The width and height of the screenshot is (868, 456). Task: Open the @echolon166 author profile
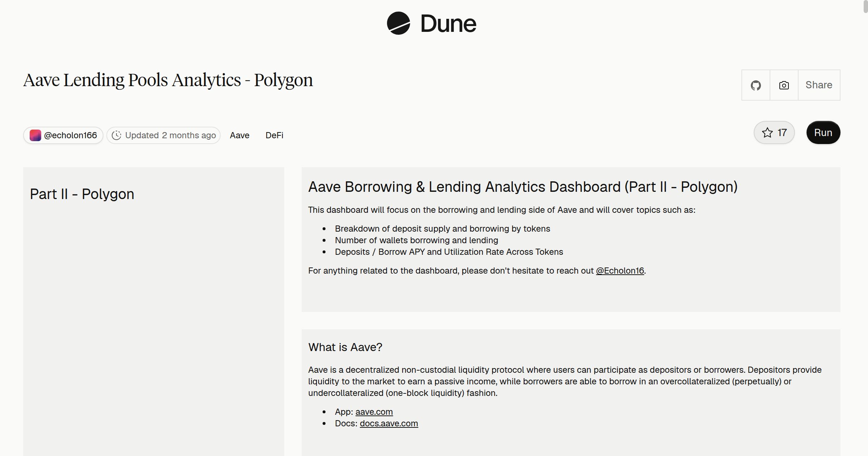tap(63, 135)
